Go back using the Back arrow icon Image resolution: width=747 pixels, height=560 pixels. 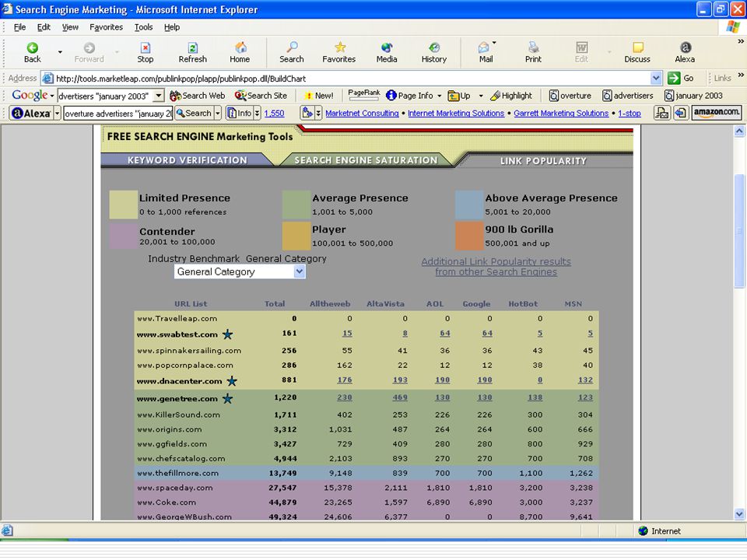tap(32, 47)
